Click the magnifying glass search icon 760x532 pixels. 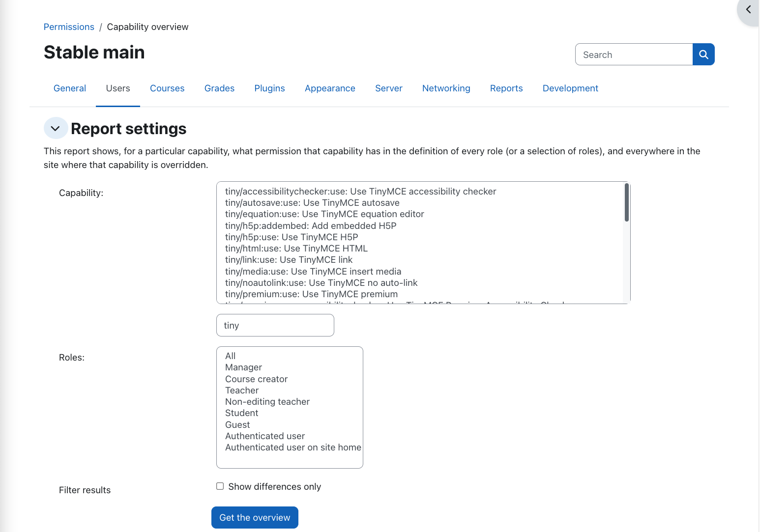703,55
